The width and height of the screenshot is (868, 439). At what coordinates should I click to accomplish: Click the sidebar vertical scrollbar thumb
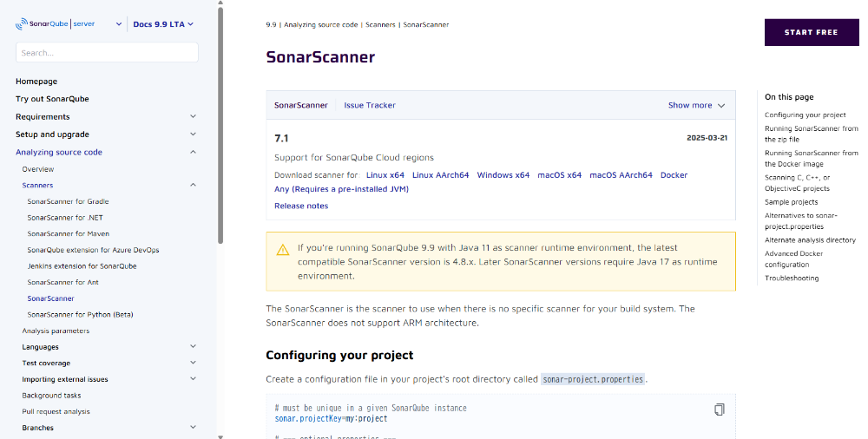point(220,126)
